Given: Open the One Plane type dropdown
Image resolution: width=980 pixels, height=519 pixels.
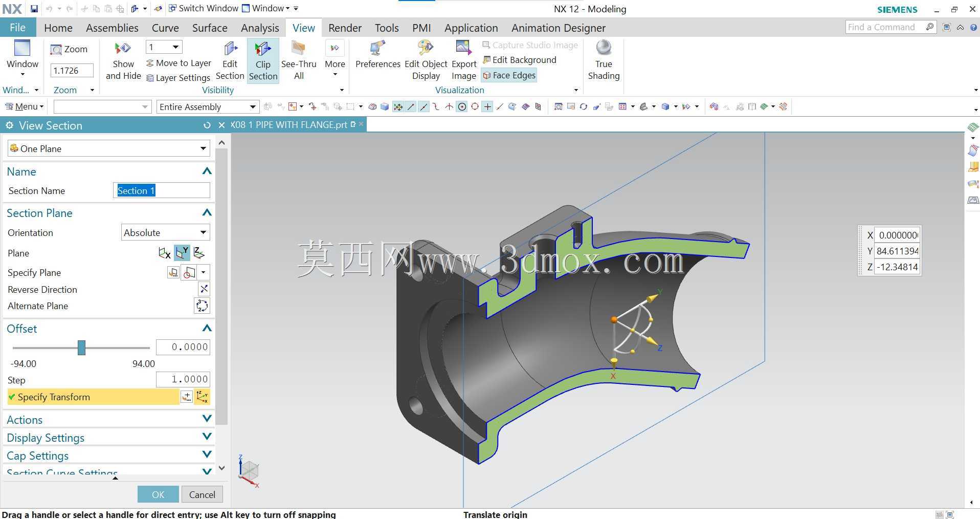Looking at the screenshot, I should tap(109, 148).
